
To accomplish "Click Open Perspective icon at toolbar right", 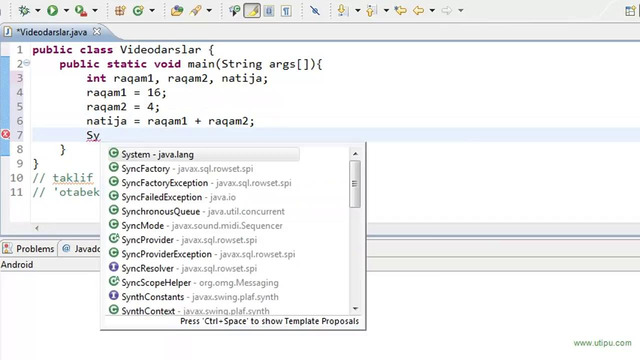I will (x=630, y=11).
